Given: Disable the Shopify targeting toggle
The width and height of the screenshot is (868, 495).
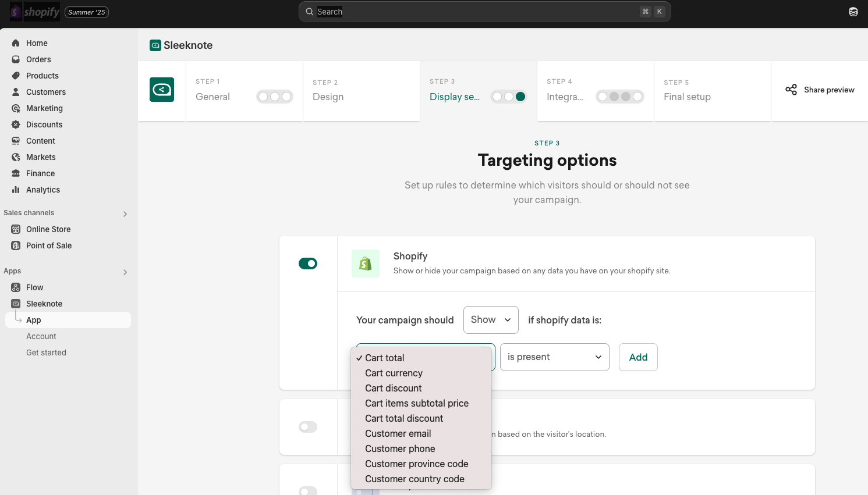Looking at the screenshot, I should tap(308, 263).
